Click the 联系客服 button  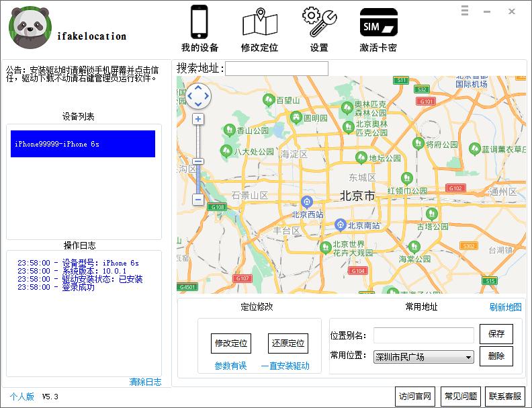(505, 397)
